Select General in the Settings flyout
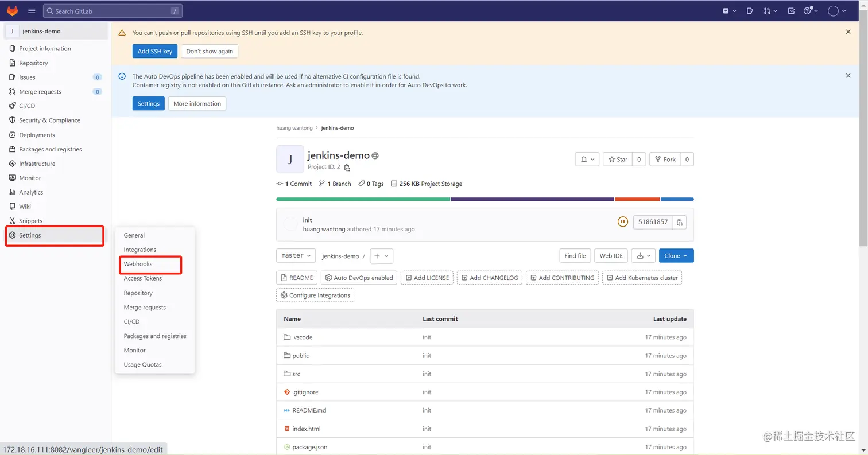The height and width of the screenshot is (455, 868). 134,235
